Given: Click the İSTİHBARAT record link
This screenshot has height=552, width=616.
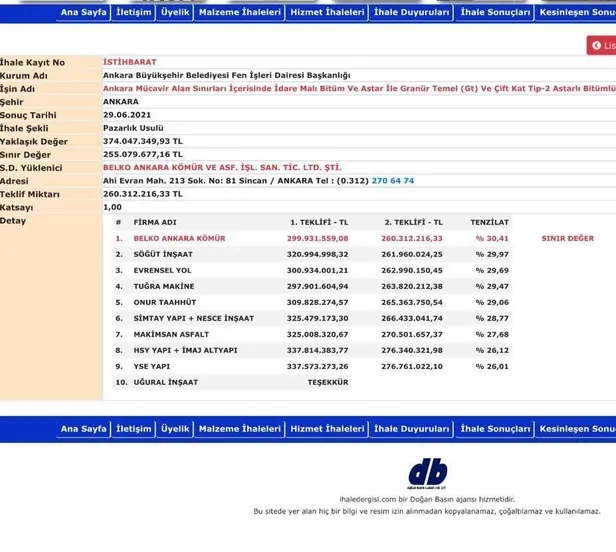Looking at the screenshot, I should [x=130, y=62].
